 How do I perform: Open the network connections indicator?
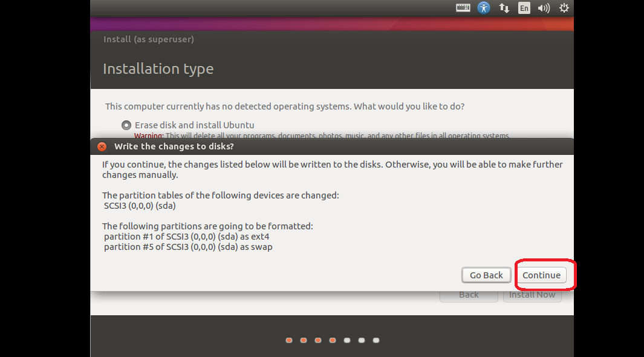504,8
